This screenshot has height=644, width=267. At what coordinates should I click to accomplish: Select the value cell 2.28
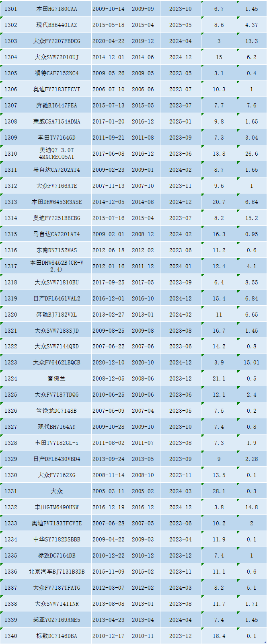(x=252, y=459)
